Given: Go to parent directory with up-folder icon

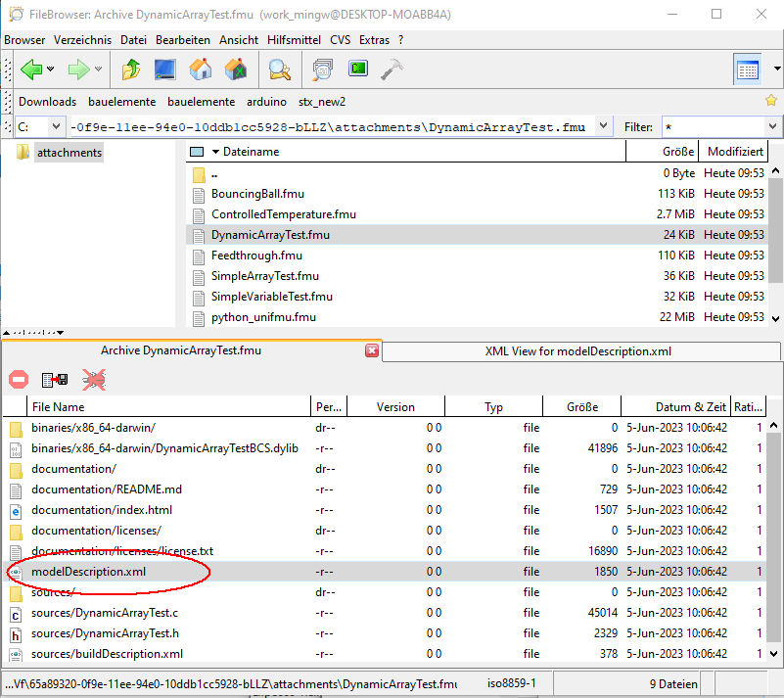Looking at the screenshot, I should 131,70.
